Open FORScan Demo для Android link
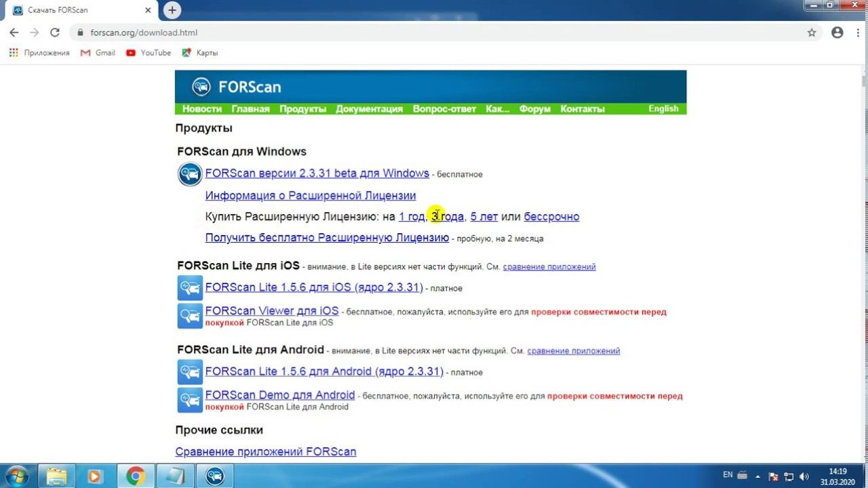The width and height of the screenshot is (868, 488). point(280,394)
